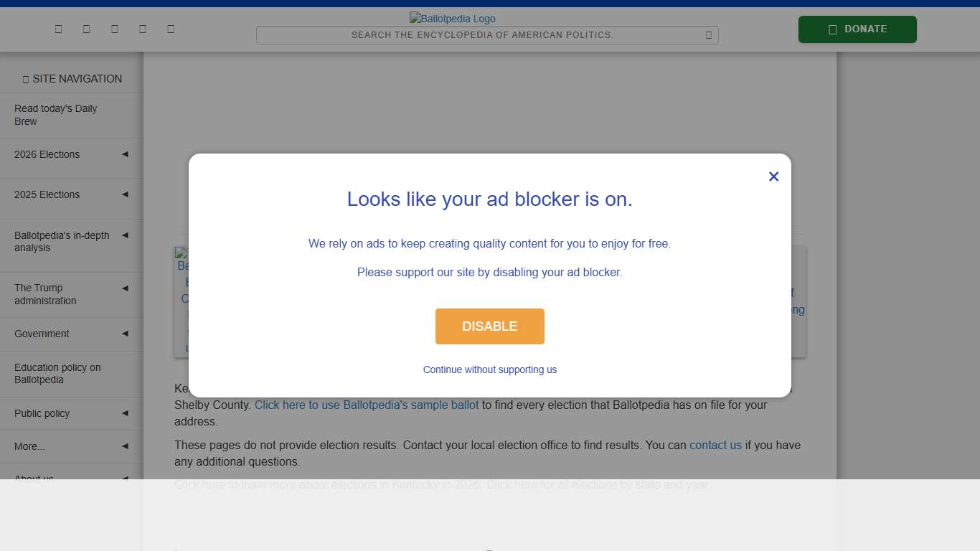The height and width of the screenshot is (551, 980).
Task: Click the contact us link
Action: click(715, 445)
